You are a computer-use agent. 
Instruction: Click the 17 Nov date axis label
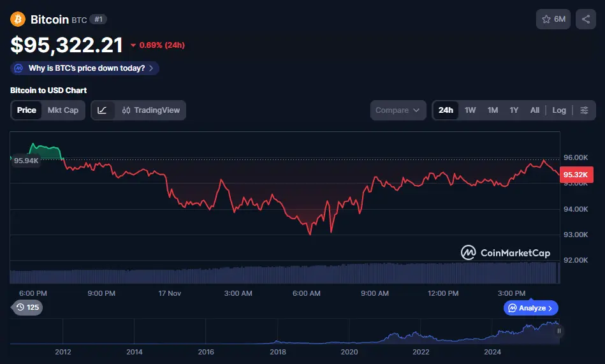pos(170,293)
